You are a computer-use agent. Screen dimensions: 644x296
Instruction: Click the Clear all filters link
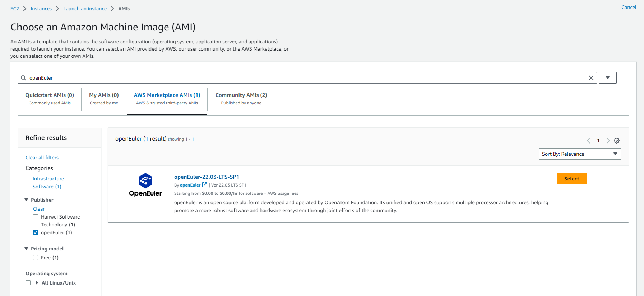click(x=42, y=158)
